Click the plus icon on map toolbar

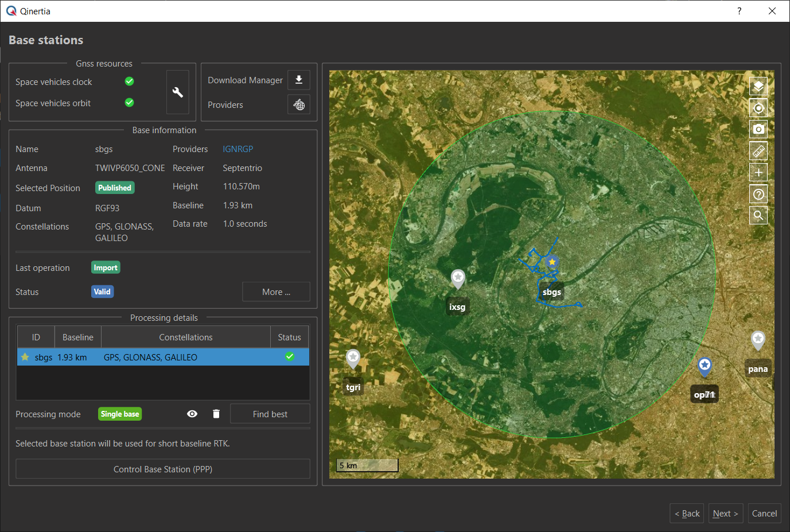(x=758, y=172)
